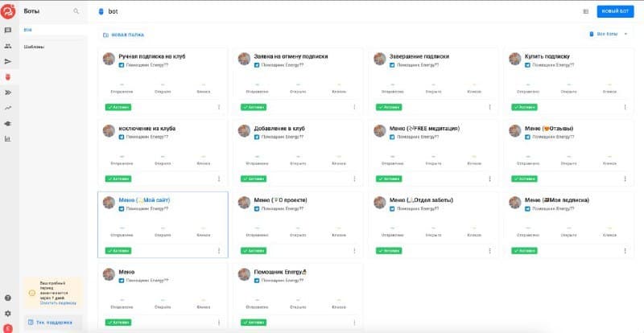Viewport: 644px width, 333px height.
Task: Open the Меню Моя подписка bot title
Action: [x=557, y=200]
